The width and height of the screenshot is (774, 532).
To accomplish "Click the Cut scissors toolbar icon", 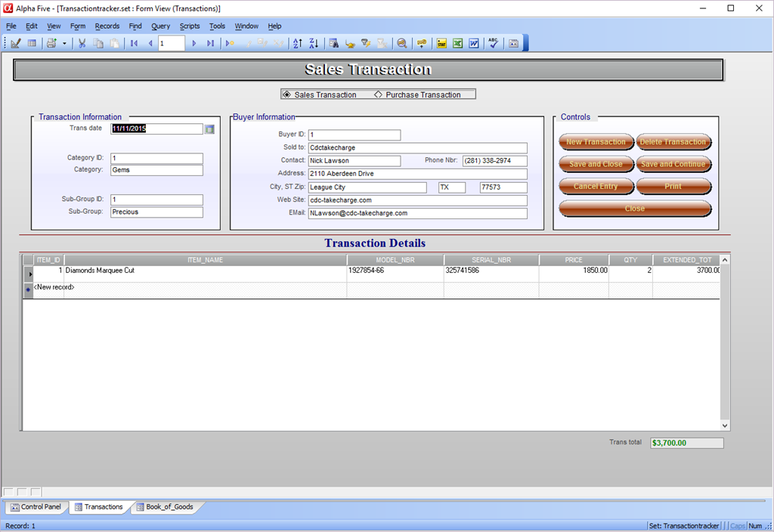I will [x=82, y=44].
